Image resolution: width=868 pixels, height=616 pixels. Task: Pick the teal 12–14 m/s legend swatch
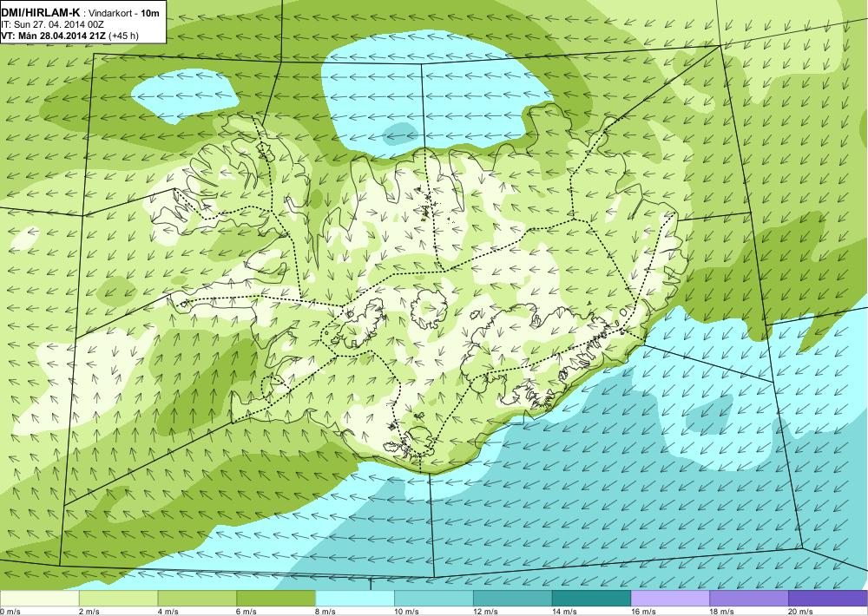pyautogui.click(x=513, y=599)
